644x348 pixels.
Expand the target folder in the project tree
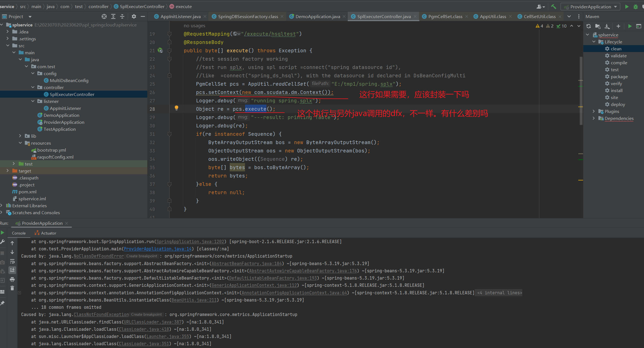click(x=8, y=171)
